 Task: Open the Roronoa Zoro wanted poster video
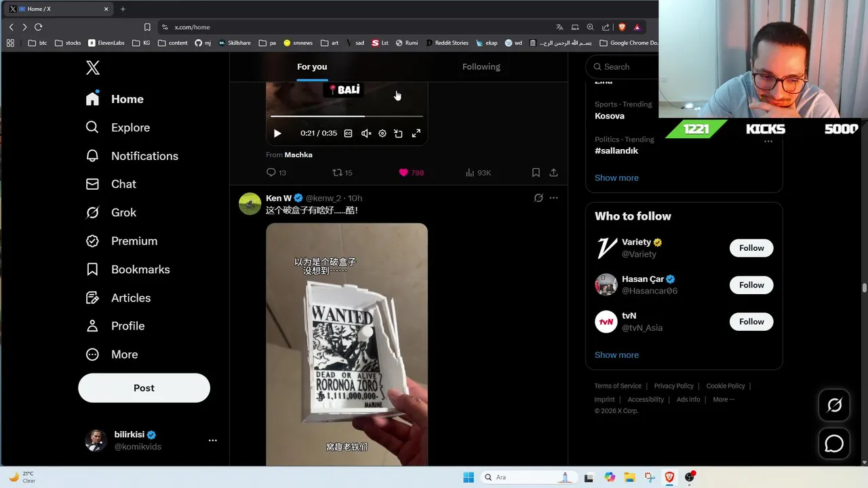347,344
